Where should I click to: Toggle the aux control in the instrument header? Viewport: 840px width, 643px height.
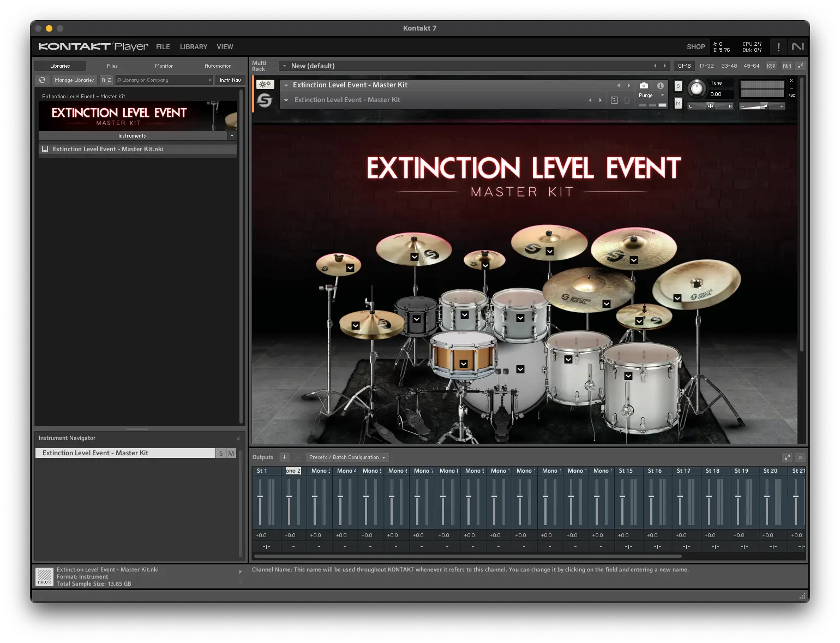tap(791, 96)
